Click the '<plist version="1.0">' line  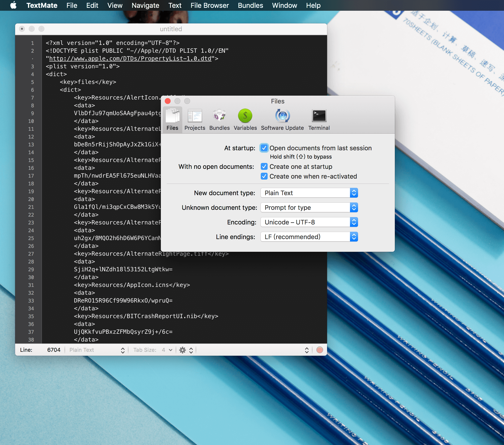(x=83, y=66)
